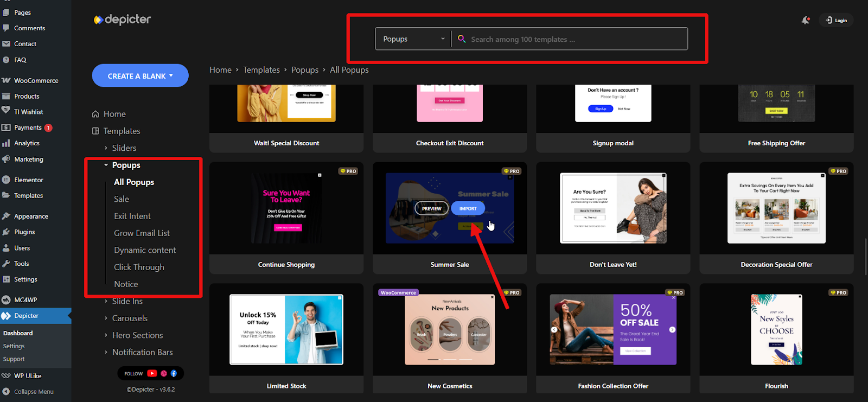
Task: Select Grow Email List category
Action: 142,233
